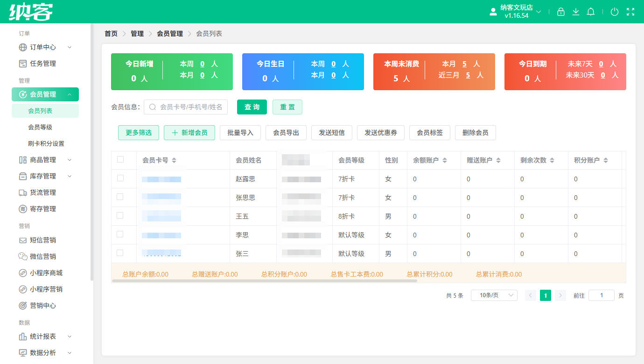Open 刷卡积分设置 in sidebar
Viewport: 644px width, 364px height.
(45, 143)
